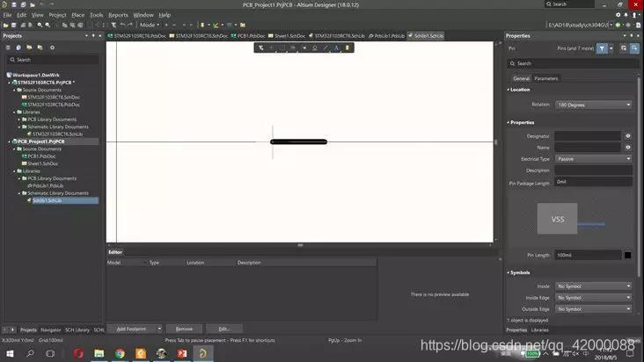Toggle Name visibility eye icon
The image size is (644, 362).
pyautogui.click(x=628, y=148)
